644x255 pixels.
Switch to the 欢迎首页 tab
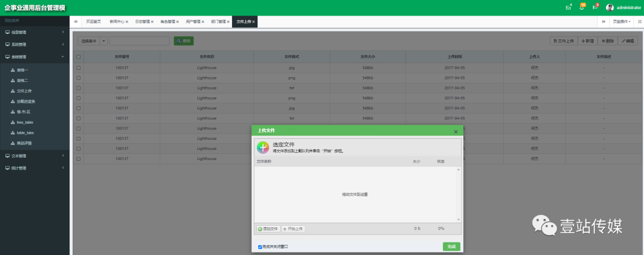click(93, 21)
